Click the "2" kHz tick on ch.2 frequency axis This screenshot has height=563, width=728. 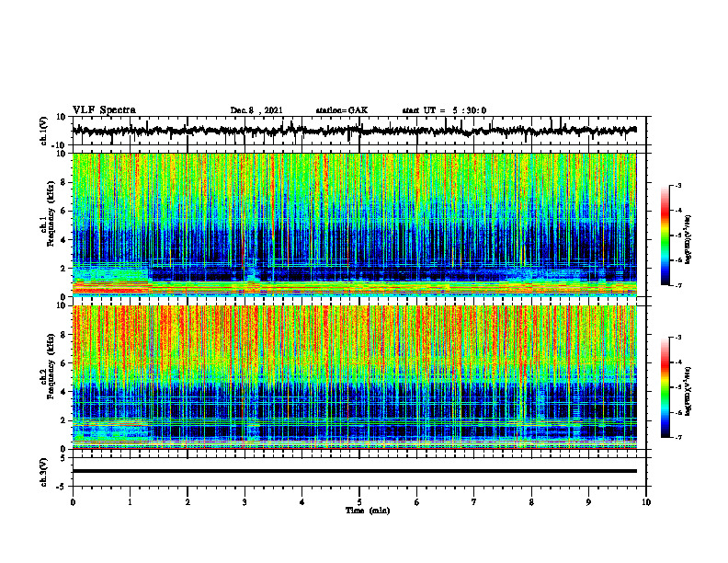(64, 420)
